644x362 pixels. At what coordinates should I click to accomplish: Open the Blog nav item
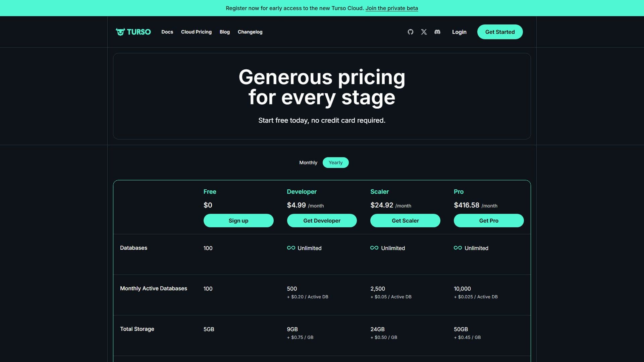[225, 32]
